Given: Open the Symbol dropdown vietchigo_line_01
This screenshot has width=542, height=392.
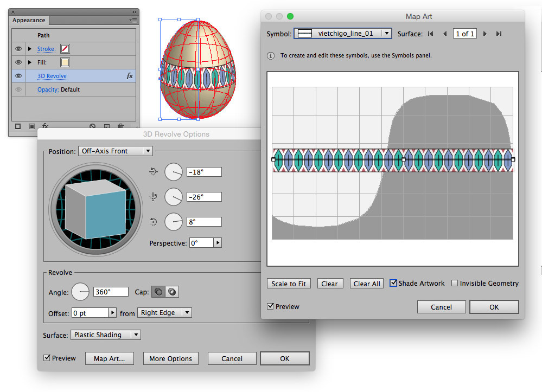Looking at the screenshot, I should [342, 34].
